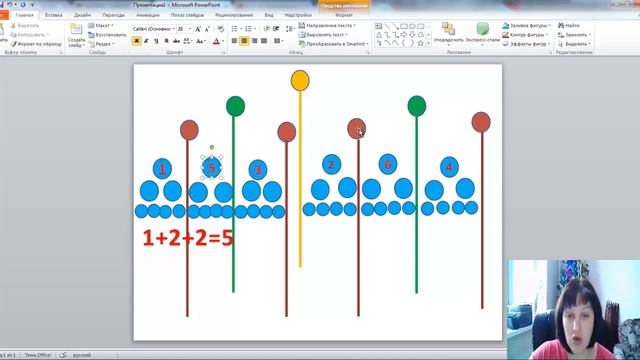Viewport: 640px width, 360px height.
Task: Open Экспресс-стили quick styles
Action: (x=482, y=33)
